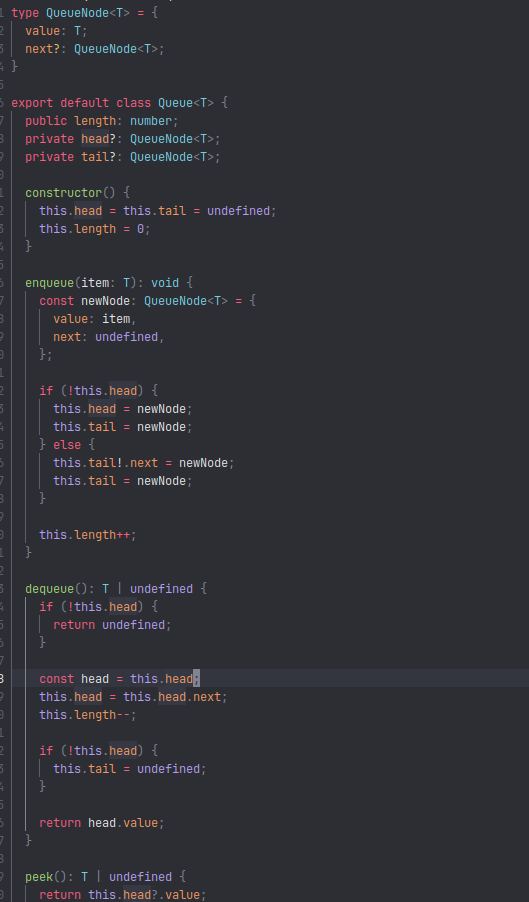
Task: Place cursor on 'next?: QueueNode<T>;' line
Action: tap(95, 49)
